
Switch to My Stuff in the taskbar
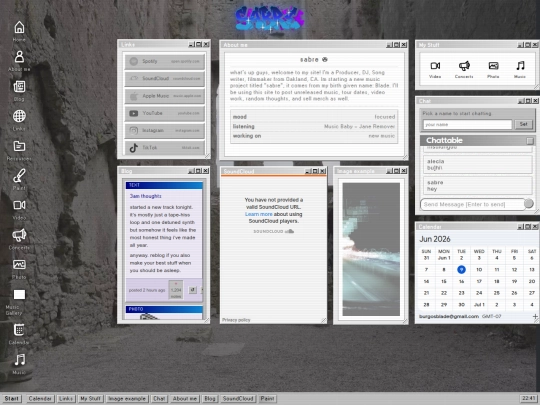(x=90, y=398)
